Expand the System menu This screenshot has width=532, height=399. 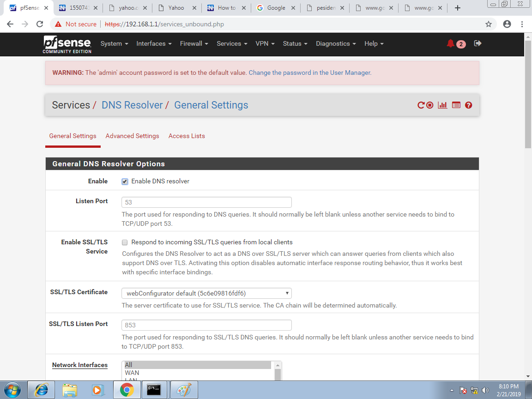click(x=115, y=43)
